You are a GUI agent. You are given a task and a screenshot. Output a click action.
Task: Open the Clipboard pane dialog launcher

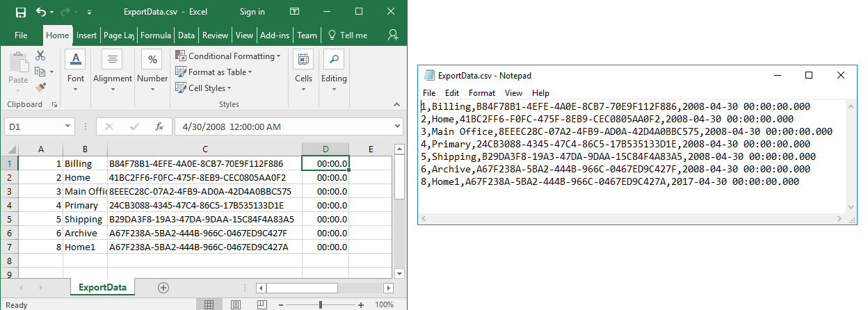[54, 105]
